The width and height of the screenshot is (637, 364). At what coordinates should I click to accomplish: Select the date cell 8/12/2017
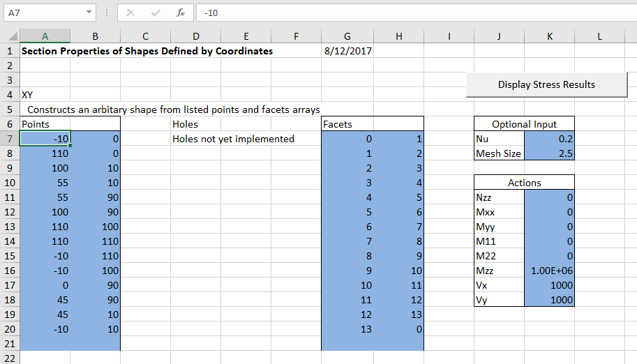click(347, 51)
